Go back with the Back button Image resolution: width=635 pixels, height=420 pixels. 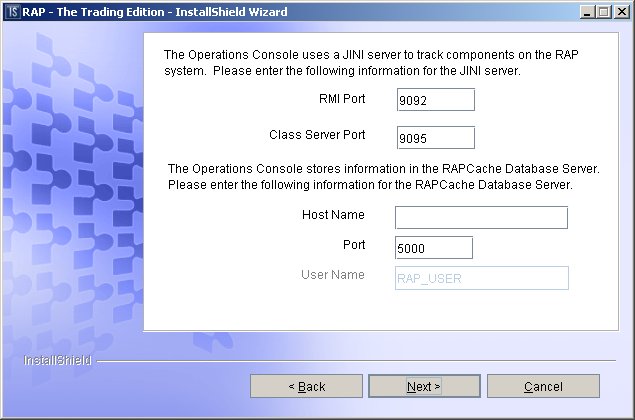click(306, 386)
